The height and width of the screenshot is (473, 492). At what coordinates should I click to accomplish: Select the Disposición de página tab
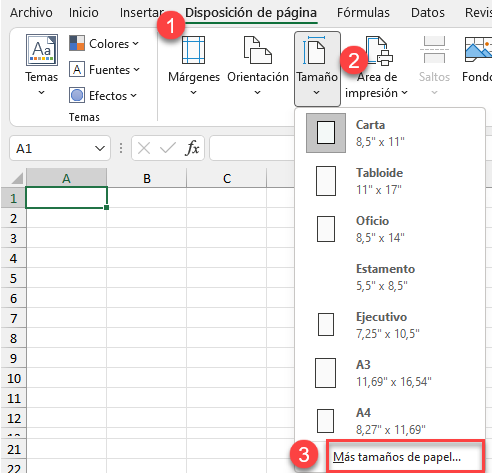coord(251,13)
